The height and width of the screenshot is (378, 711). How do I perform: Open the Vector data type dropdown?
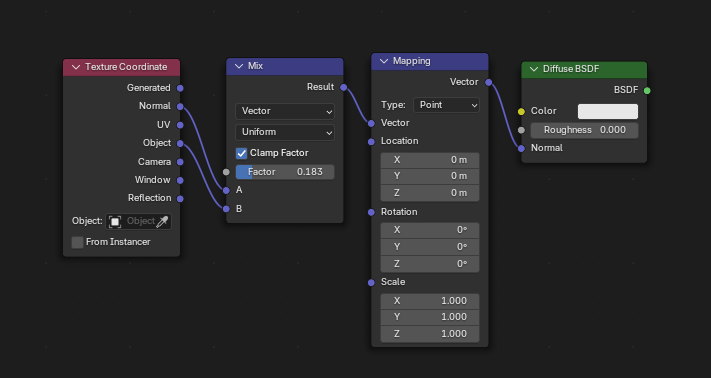click(x=285, y=111)
